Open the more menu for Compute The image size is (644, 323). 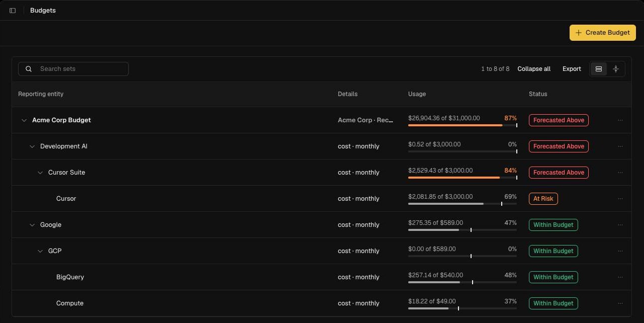pyautogui.click(x=620, y=303)
